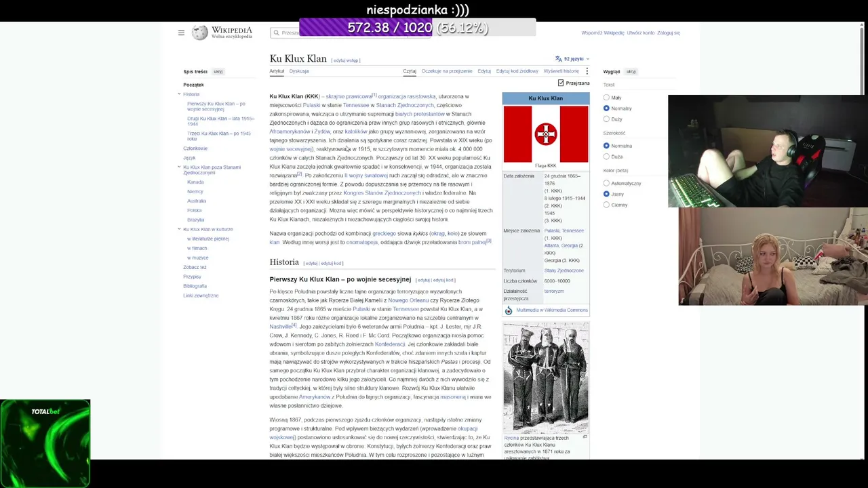Open the Czytaj tab
Screen dimensions: 868x488
[410, 71]
